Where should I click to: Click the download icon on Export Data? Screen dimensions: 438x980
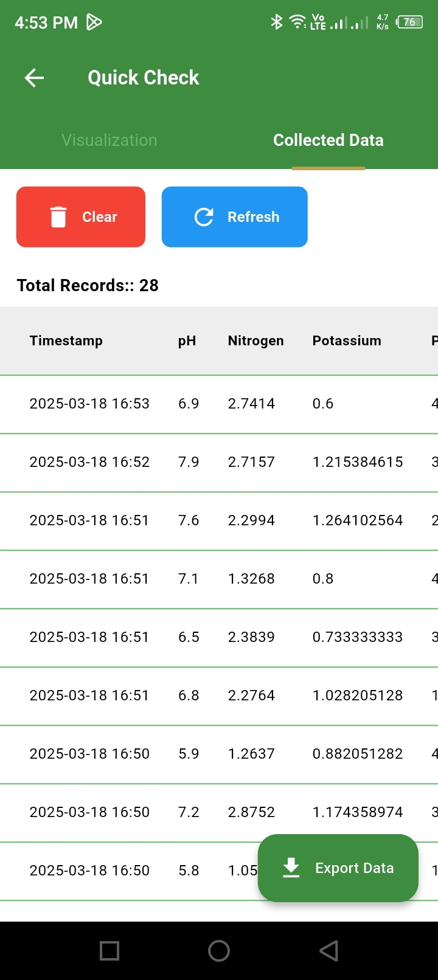point(291,868)
